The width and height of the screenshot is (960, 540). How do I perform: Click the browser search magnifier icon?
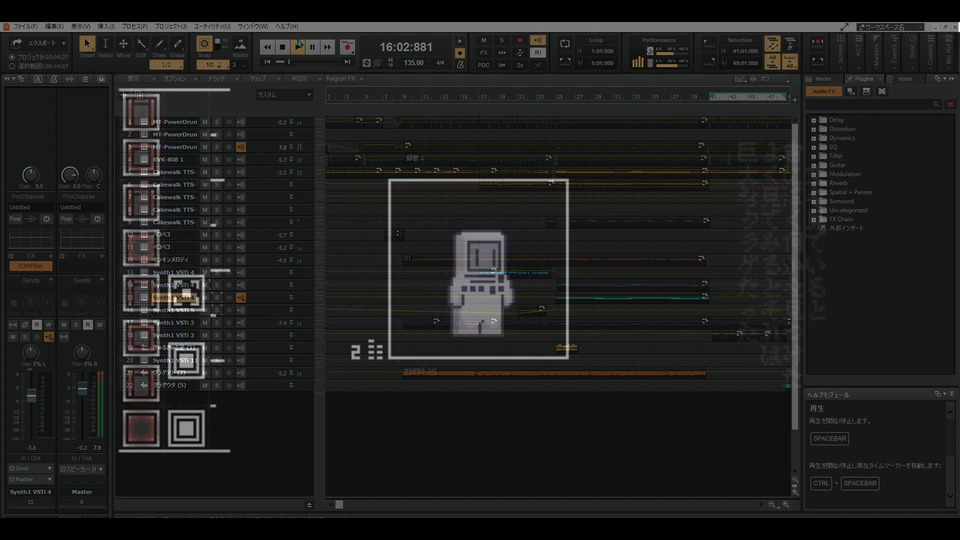[936, 105]
